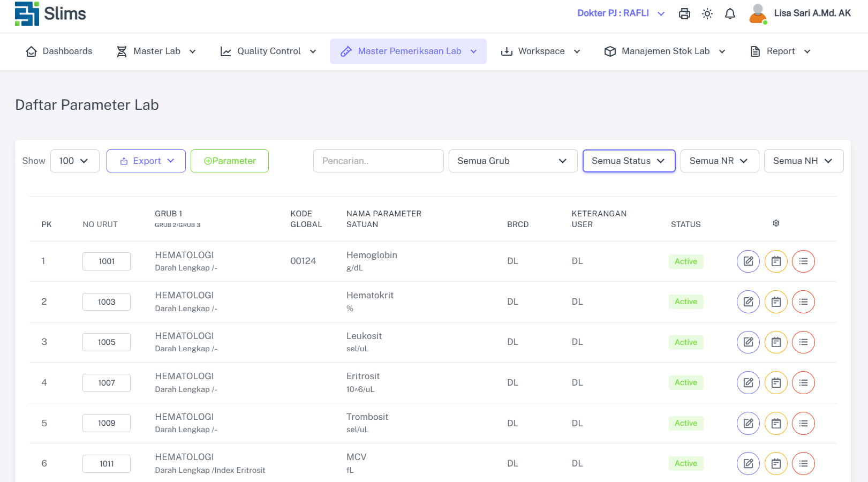Go to Dashboards menu item

[x=59, y=51]
